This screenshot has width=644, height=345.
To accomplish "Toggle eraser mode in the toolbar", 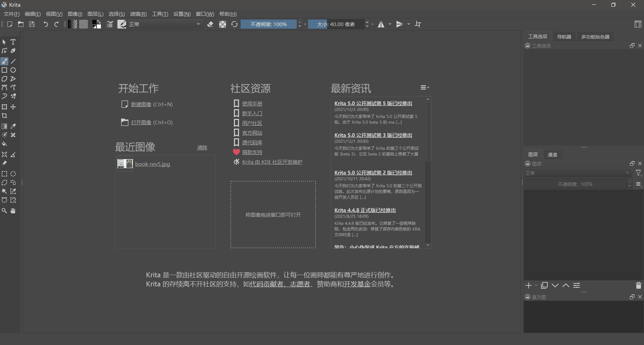I will (x=211, y=24).
